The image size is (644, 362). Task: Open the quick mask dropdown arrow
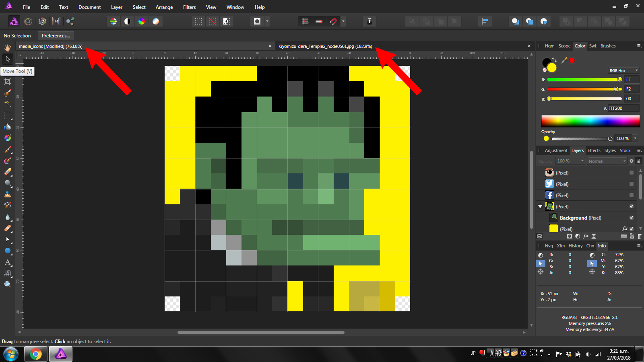(267, 21)
